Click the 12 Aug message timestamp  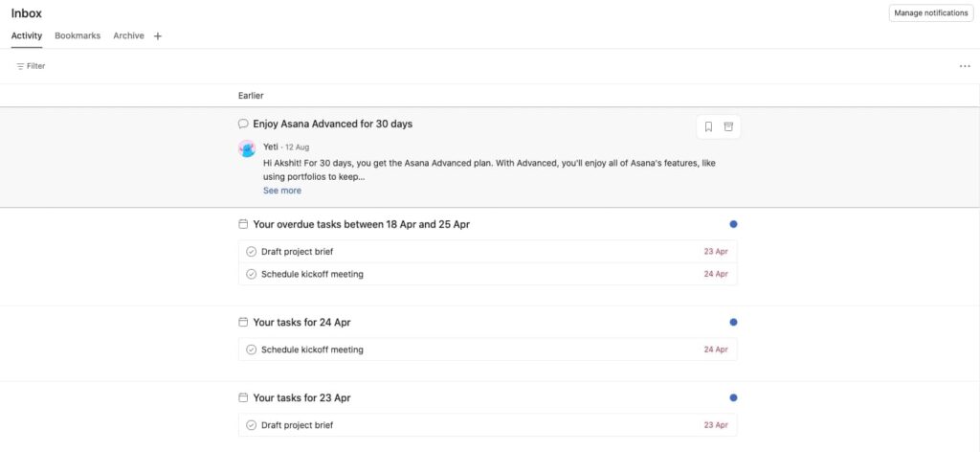[297, 147]
